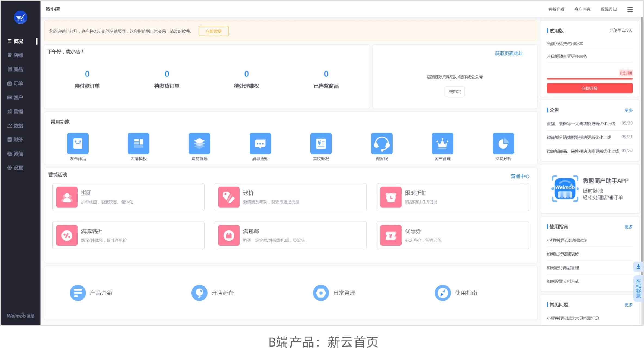Click the 客户管理 crown icon
The height and width of the screenshot is (358, 644).
[x=442, y=143]
